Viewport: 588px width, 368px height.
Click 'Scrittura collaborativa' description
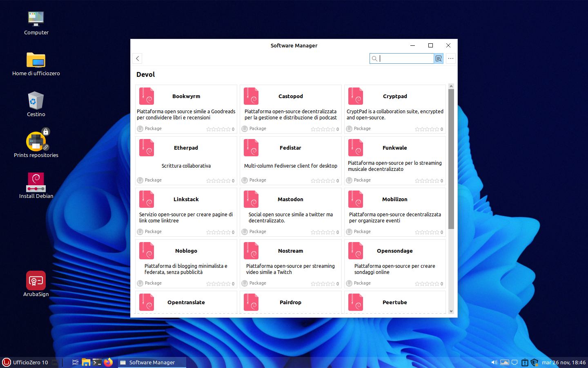186,166
